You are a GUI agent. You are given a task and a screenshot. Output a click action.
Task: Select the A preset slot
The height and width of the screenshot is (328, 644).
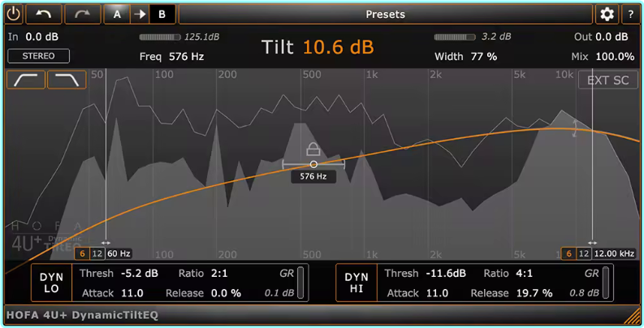coord(117,15)
